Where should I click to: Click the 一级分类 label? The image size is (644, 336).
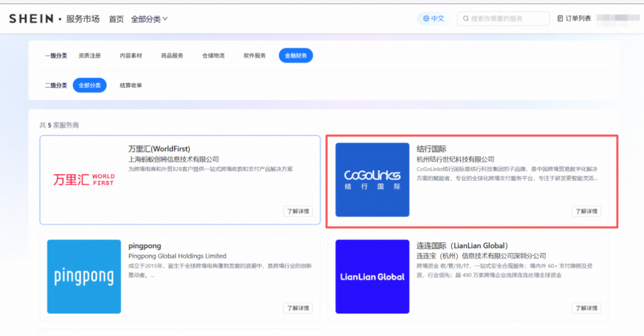point(56,56)
